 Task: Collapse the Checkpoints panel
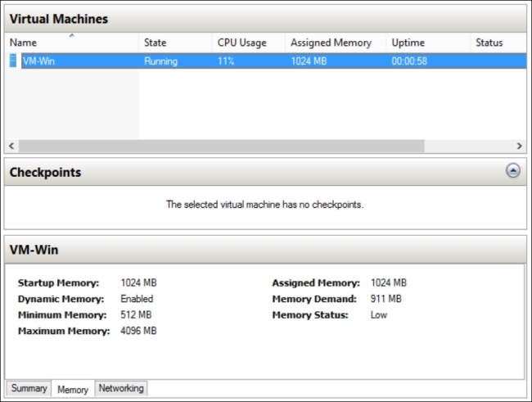512,171
